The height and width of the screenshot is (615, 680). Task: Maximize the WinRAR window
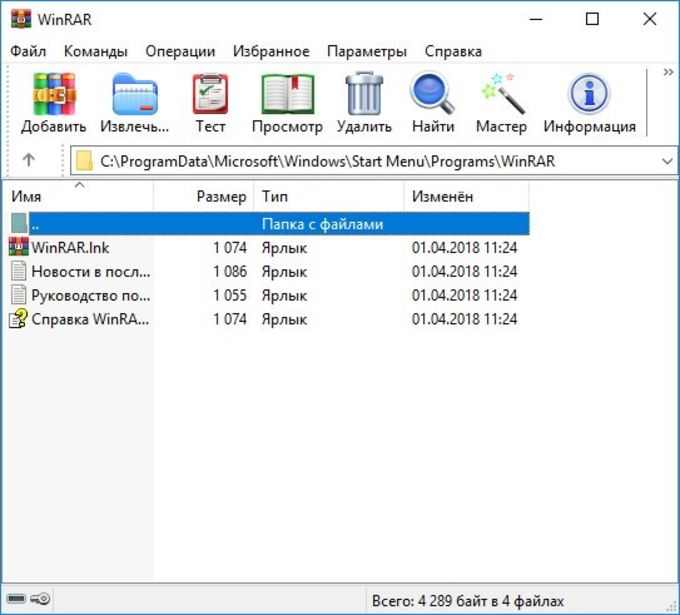[592, 19]
